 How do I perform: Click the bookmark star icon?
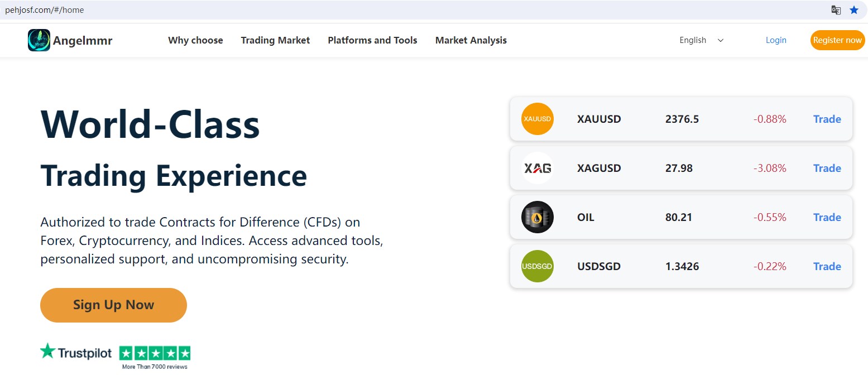pos(854,10)
